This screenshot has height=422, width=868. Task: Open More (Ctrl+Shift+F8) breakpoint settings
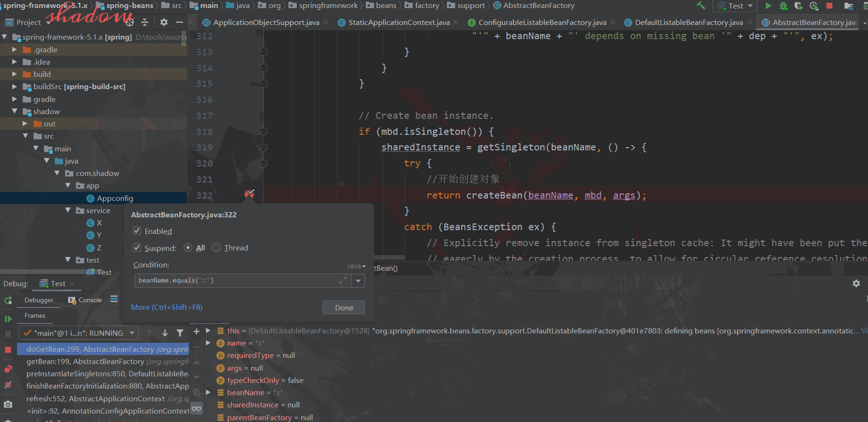[167, 307]
